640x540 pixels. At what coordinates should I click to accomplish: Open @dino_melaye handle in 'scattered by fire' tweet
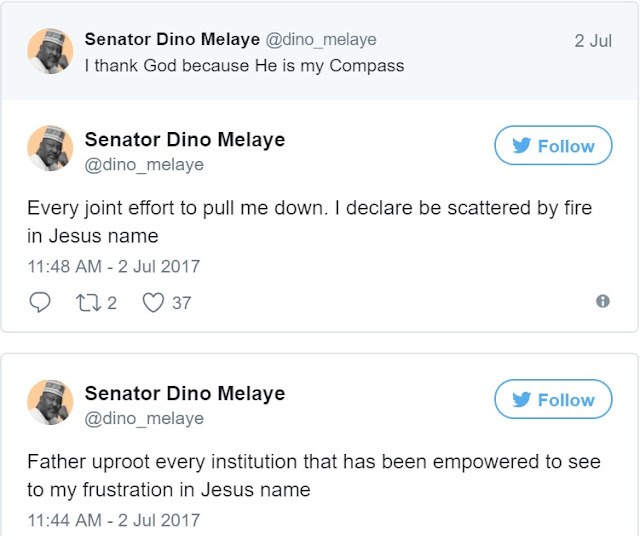(x=144, y=165)
